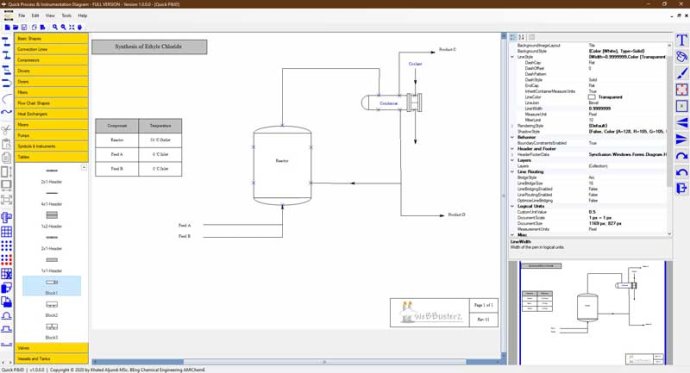Toggle alphabetical sort in property grid

(521, 37)
